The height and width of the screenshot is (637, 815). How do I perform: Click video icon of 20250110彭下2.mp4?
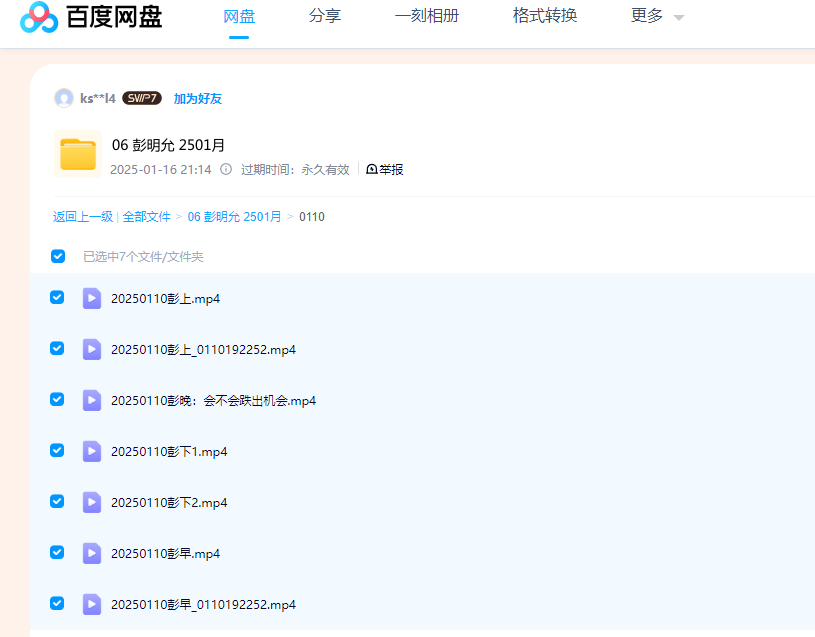pos(92,502)
